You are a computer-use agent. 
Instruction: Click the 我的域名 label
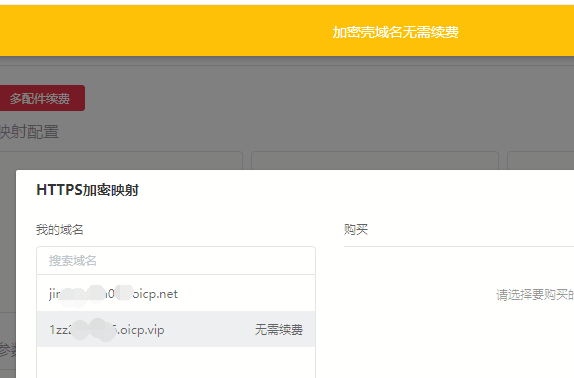click(x=60, y=229)
